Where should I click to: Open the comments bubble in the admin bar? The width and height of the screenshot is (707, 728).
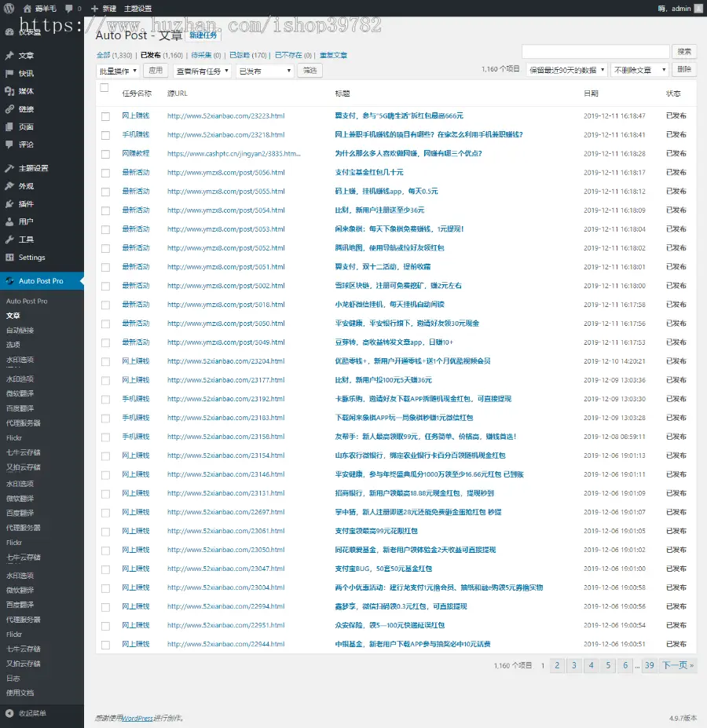click(69, 9)
